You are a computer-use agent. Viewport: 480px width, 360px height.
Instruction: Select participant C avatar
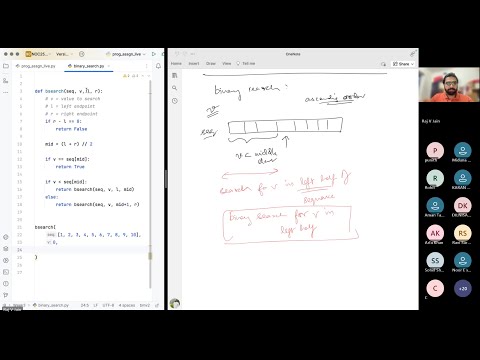pos(435,288)
